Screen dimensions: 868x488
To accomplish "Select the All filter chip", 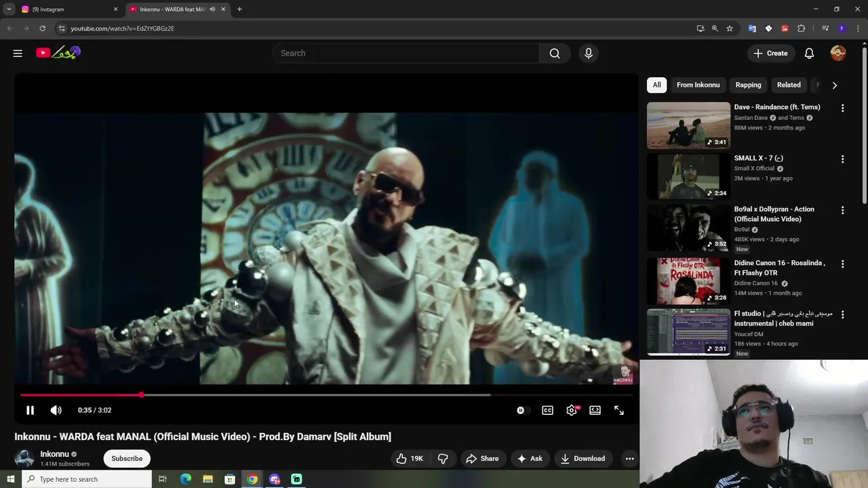I will click(656, 85).
